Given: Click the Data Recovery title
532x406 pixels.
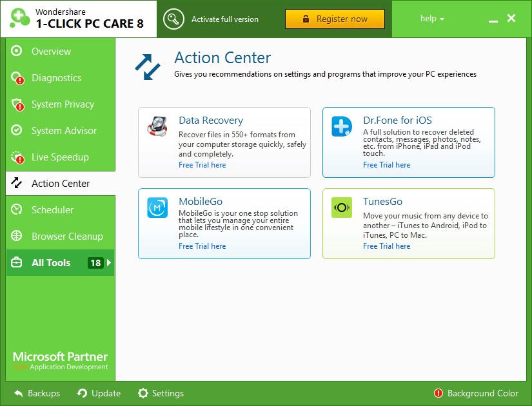Looking at the screenshot, I should click(x=211, y=121).
